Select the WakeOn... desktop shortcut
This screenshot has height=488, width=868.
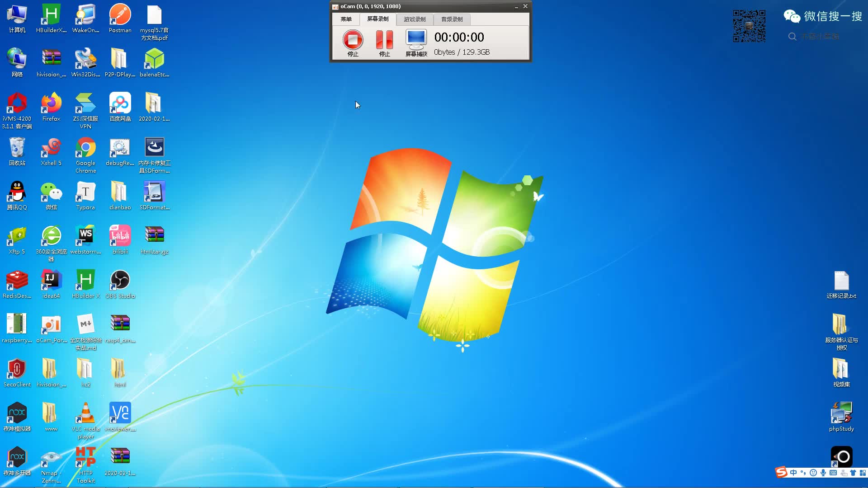click(85, 19)
